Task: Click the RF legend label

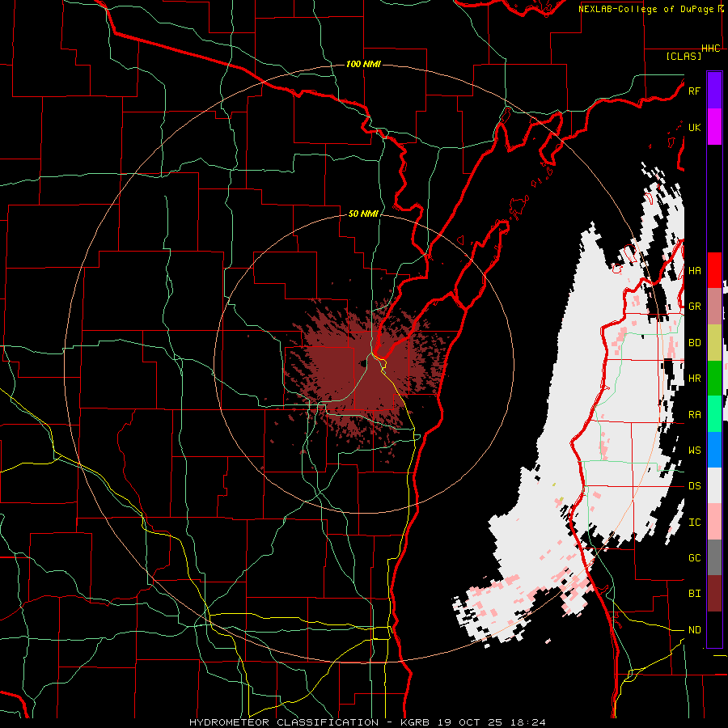Action: (694, 91)
